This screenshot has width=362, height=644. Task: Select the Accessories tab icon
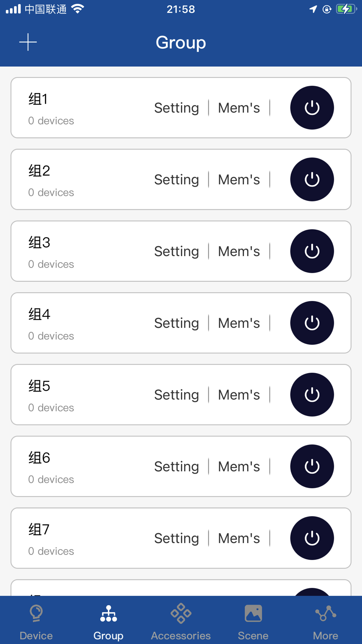[181, 613]
